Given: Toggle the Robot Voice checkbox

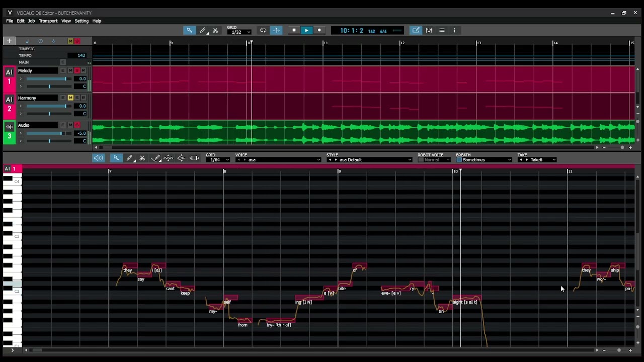Looking at the screenshot, I should point(421,160).
